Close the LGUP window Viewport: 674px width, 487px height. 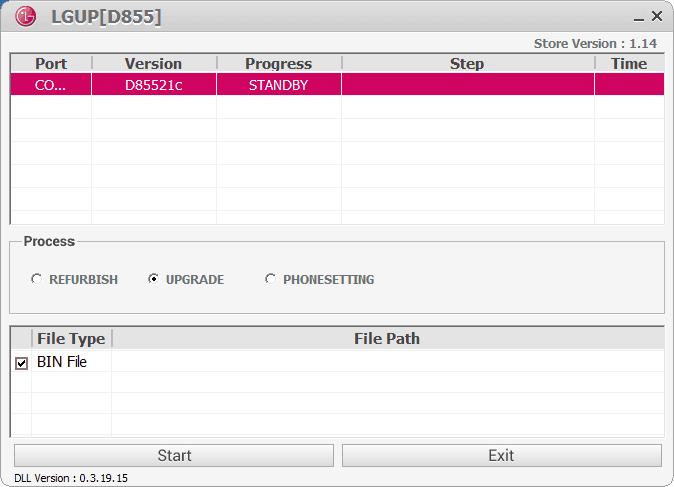[x=657, y=16]
